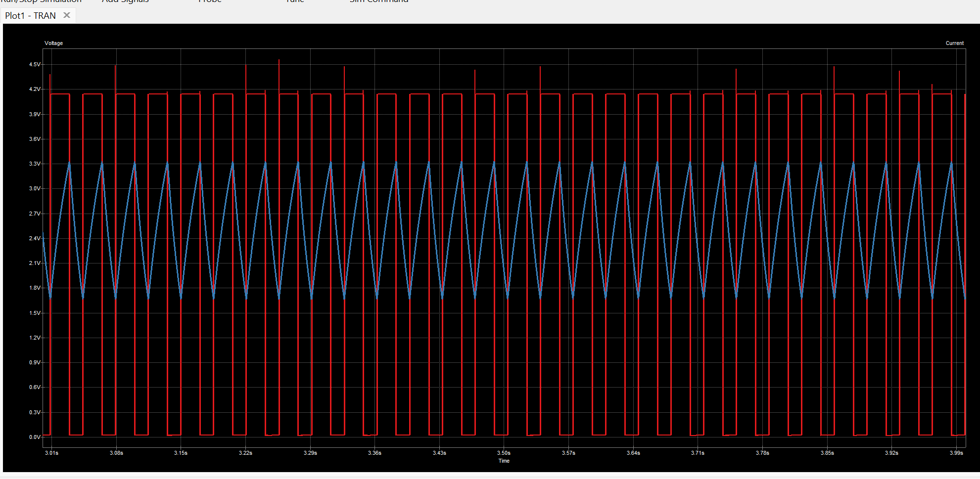Screen dimensions: 980x479
Task: Click the 1.8V axis label
Action: (x=35, y=288)
